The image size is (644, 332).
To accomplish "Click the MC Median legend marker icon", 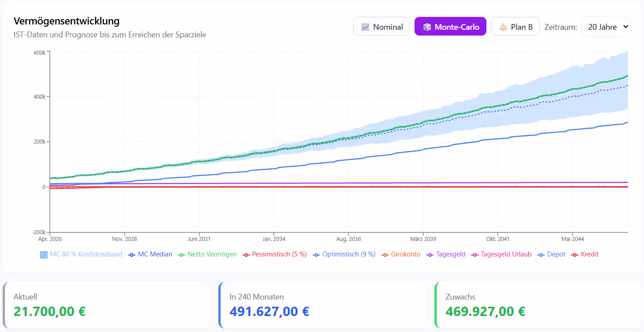I will 131,255.
